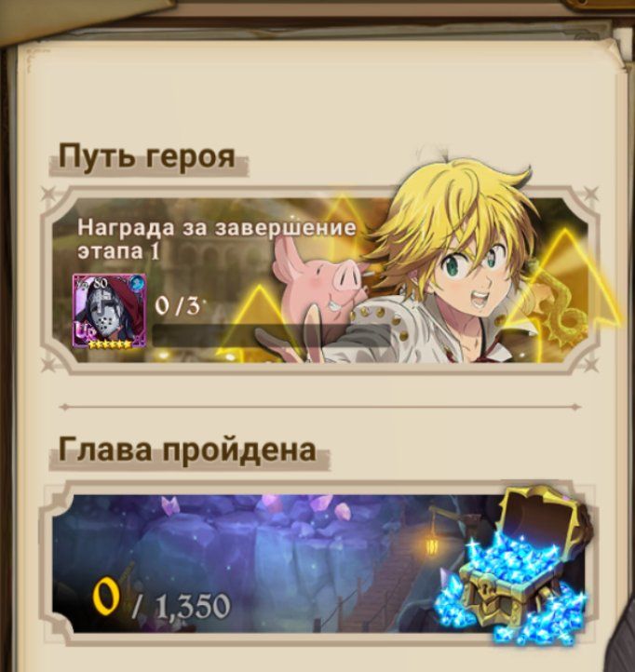Select the Путь героя section heading

pyautogui.click(x=146, y=157)
